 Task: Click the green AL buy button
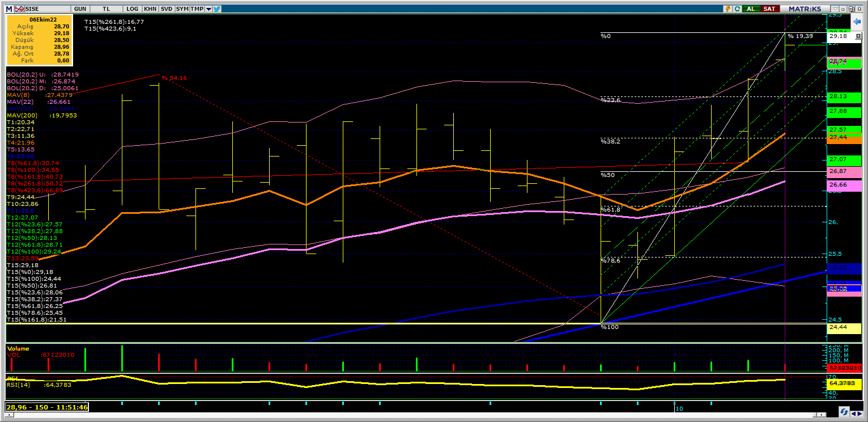click(x=751, y=9)
